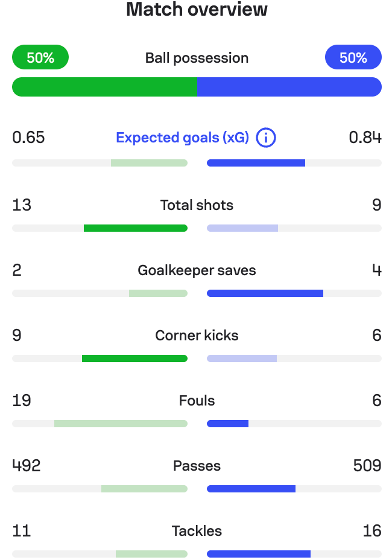
Task: Open the Expected goals (xG) link
Action: pyautogui.click(x=182, y=138)
